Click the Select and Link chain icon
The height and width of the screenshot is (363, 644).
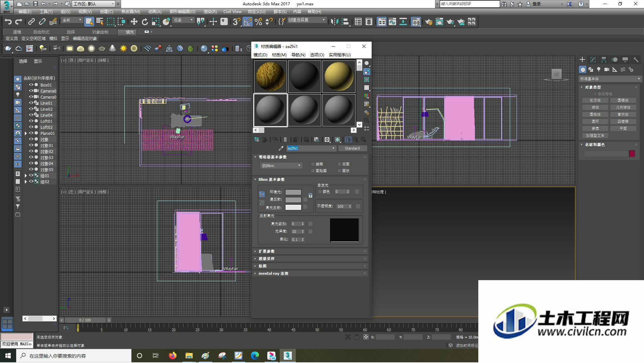tap(32, 22)
